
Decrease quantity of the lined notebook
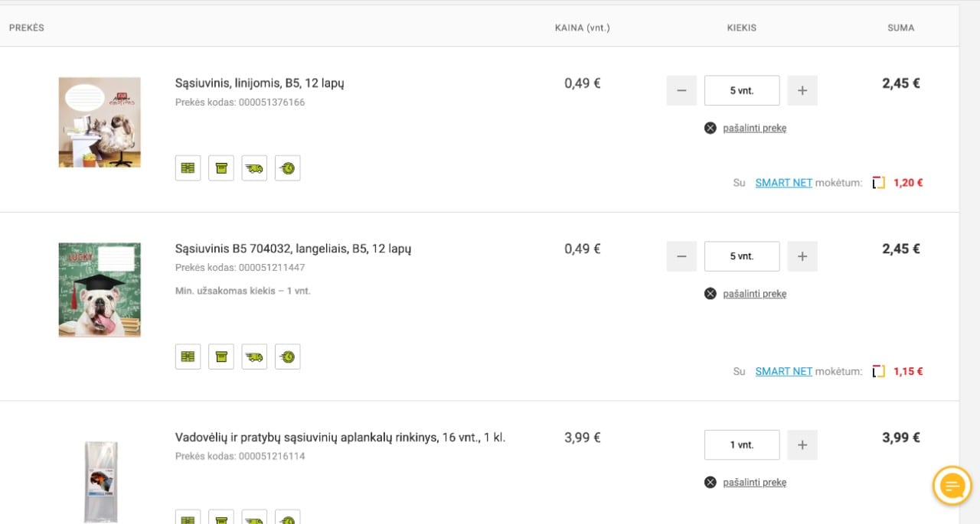681,90
